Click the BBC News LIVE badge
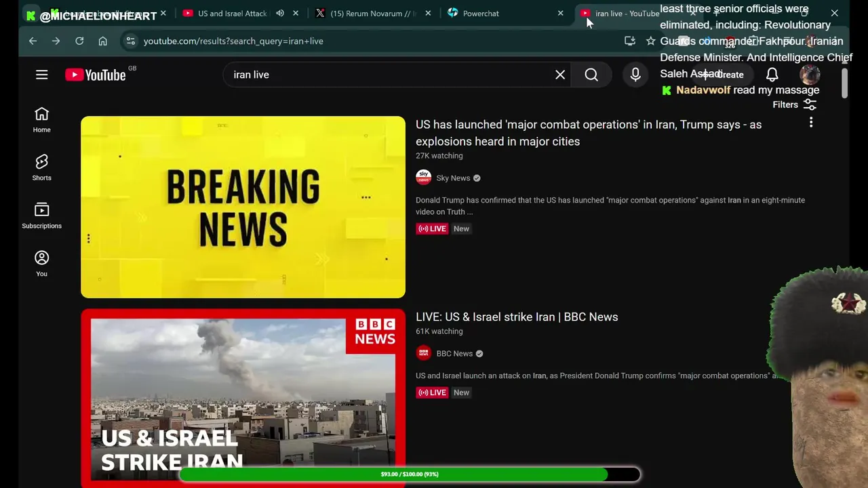868x488 pixels. 432,392
